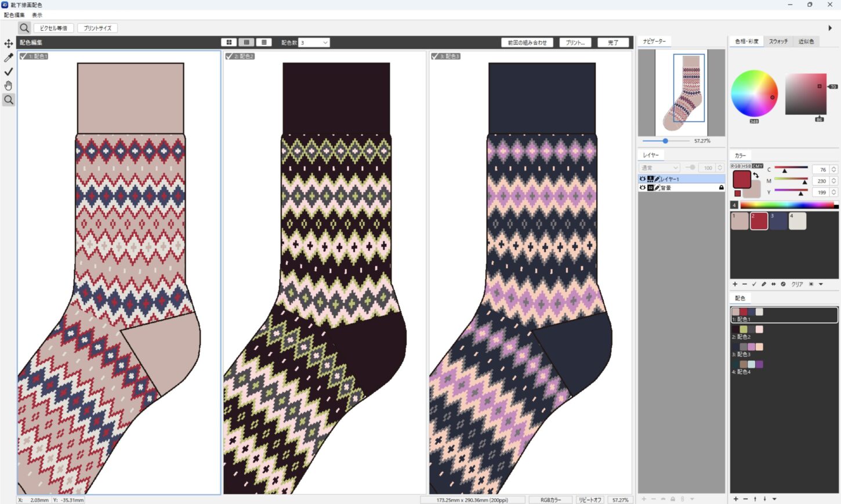Select the hand pan tool
The height and width of the screenshot is (504, 841).
click(x=8, y=86)
